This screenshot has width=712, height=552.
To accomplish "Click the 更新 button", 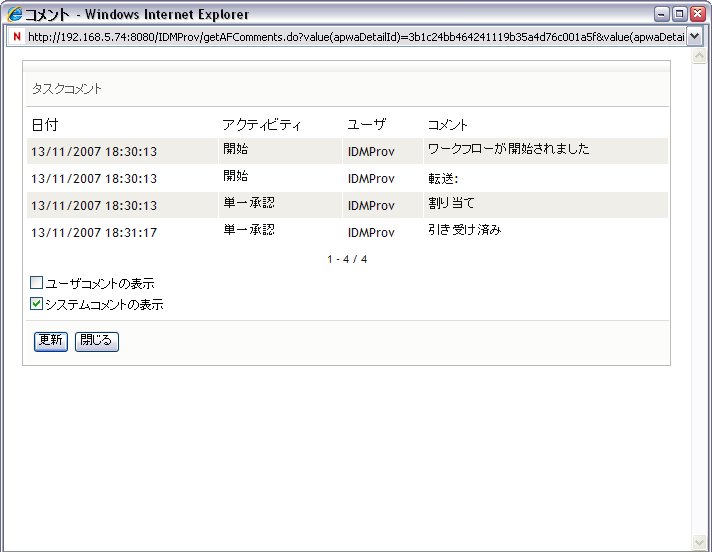I will pos(51,341).
